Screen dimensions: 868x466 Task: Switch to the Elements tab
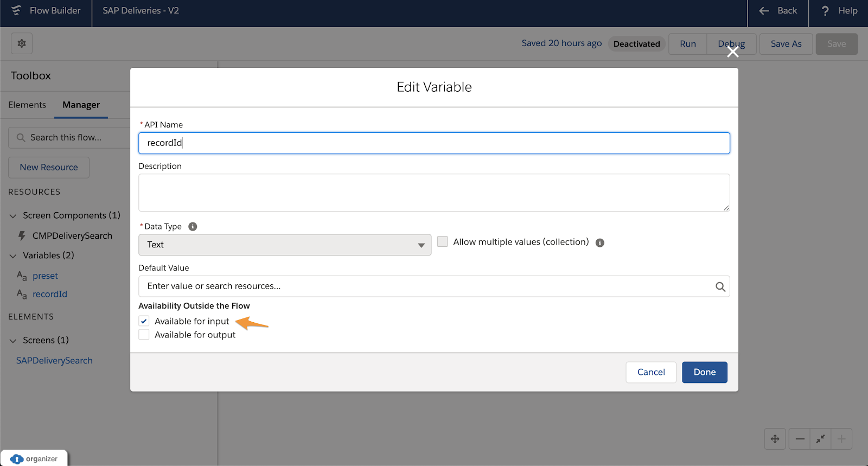pos(27,105)
